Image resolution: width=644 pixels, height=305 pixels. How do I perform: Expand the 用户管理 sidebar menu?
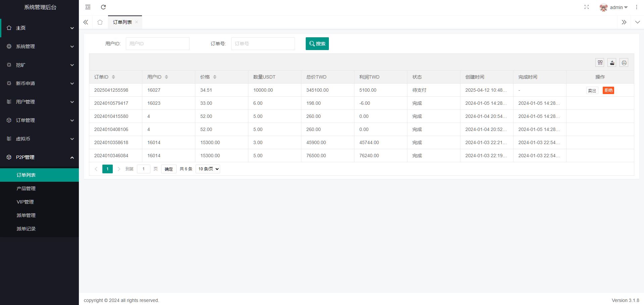[x=40, y=102]
